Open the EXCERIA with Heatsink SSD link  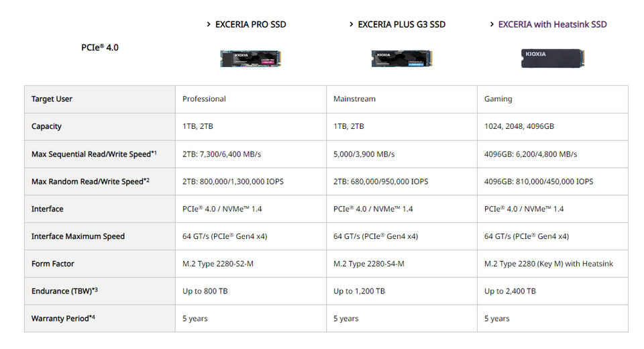tap(552, 25)
